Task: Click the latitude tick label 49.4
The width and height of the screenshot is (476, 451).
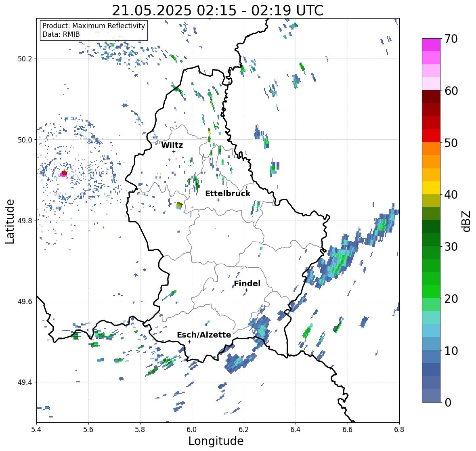Action: (25, 382)
